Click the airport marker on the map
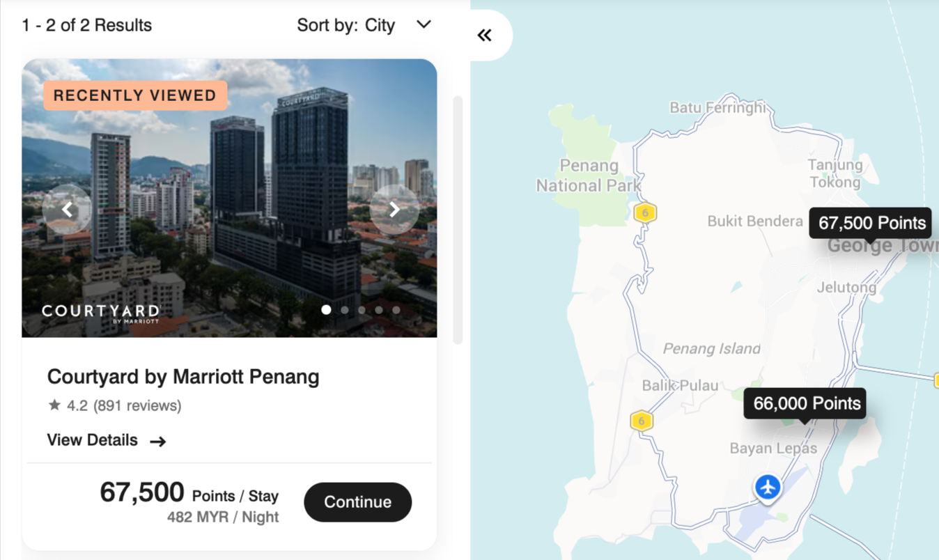The height and width of the screenshot is (560, 939). (x=768, y=487)
